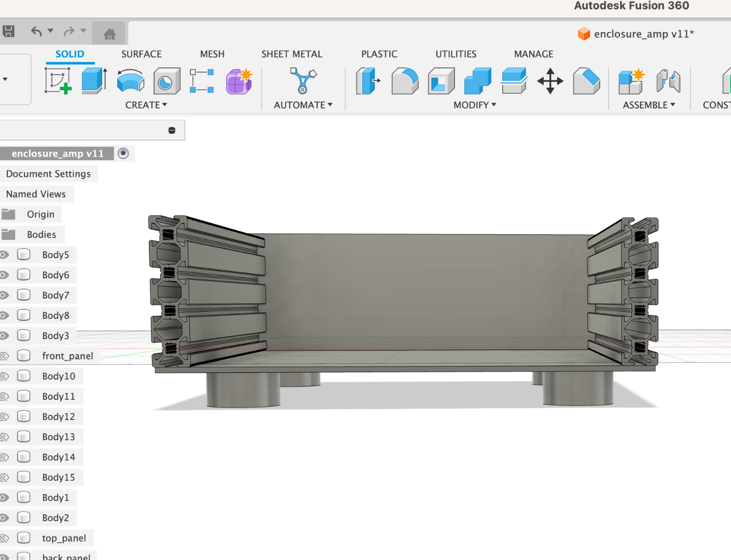Choose the Hole tool icon
This screenshot has width=731, height=560.
pyautogui.click(x=167, y=81)
